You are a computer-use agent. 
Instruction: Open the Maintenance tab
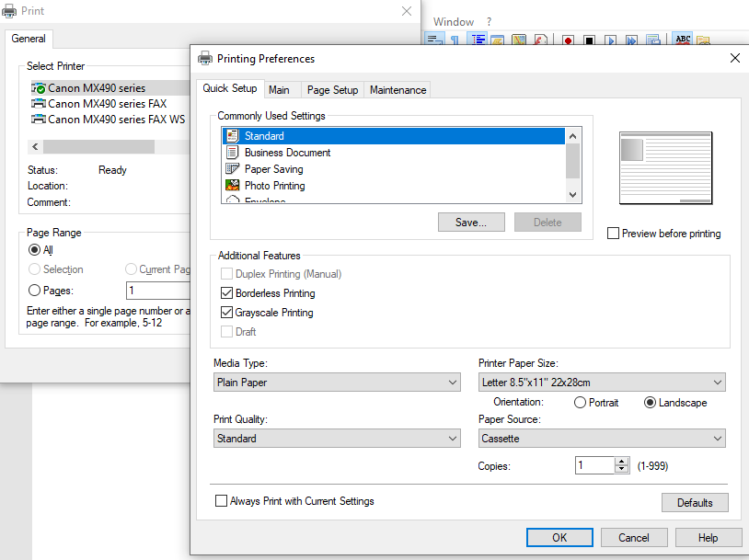398,90
